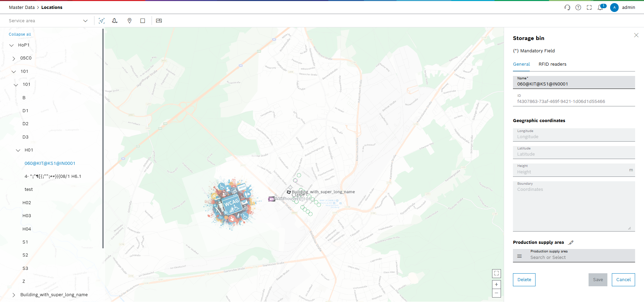This screenshot has height=302, width=644.
Task: Click into the Longitude input field
Action: [574, 137]
